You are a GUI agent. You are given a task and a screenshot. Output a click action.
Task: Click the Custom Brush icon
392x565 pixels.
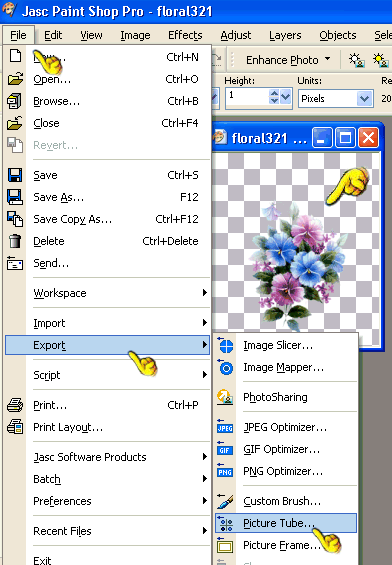coord(225,501)
